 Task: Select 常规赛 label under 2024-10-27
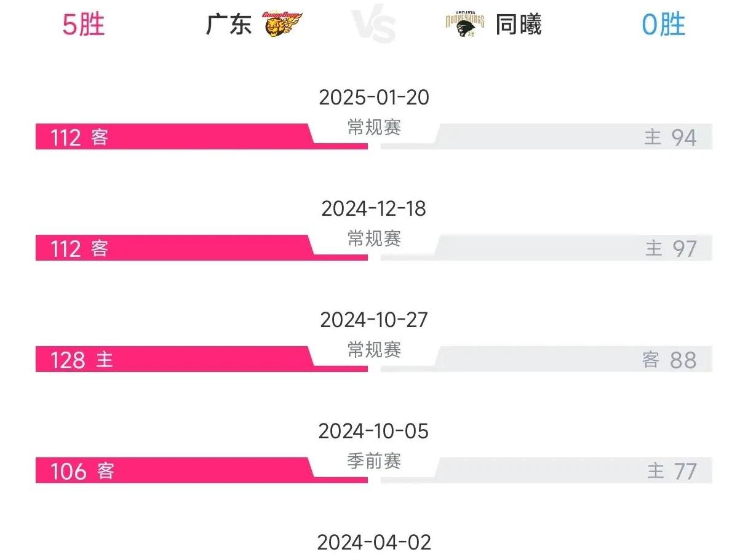pyautogui.click(x=374, y=349)
